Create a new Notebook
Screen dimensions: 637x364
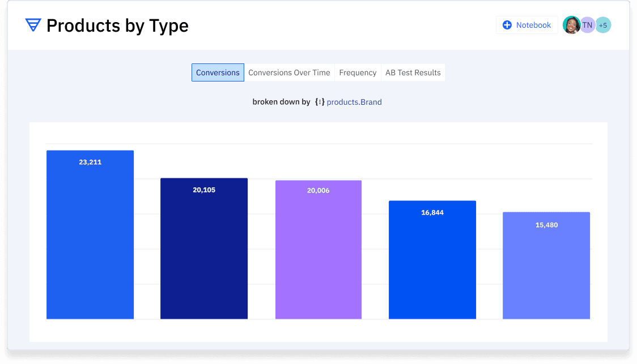coord(527,25)
